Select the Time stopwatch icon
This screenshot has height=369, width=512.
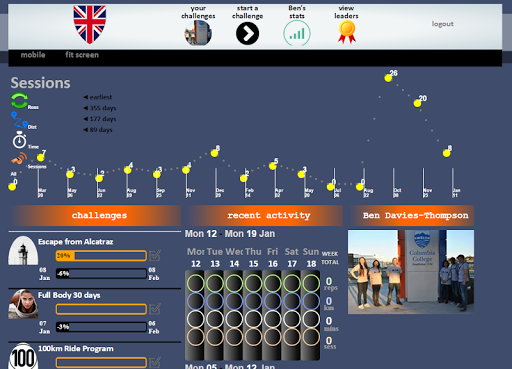[19, 140]
